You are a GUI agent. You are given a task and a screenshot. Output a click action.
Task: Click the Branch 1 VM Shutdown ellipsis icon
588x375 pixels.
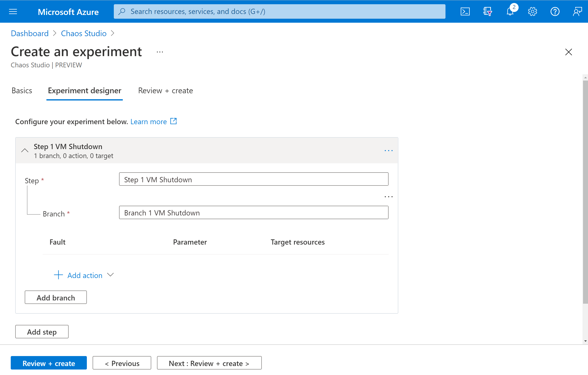[x=389, y=196]
